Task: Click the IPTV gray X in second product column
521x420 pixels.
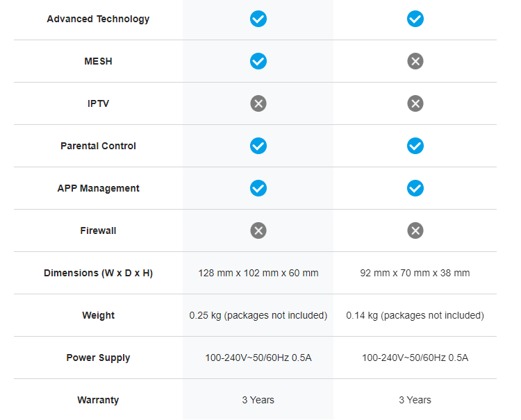Action: [x=415, y=103]
